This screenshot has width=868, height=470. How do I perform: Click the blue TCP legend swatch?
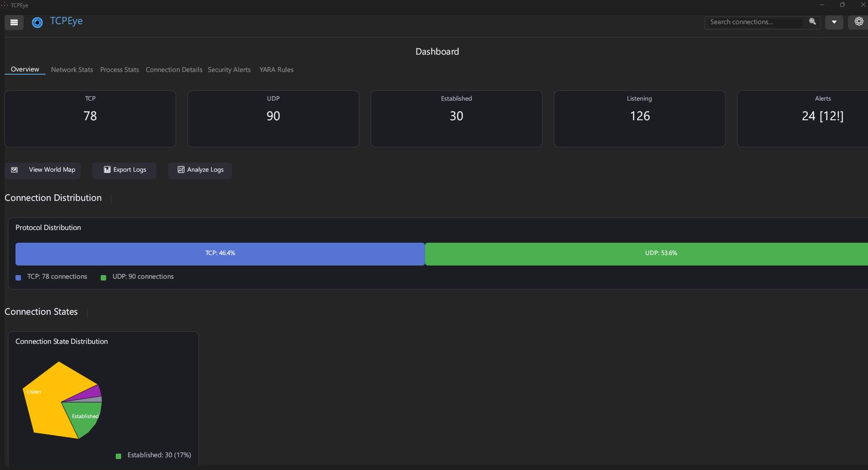[x=18, y=278]
